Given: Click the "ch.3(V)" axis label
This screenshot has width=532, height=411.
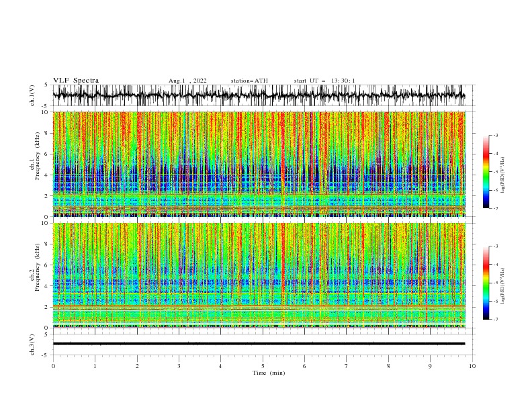Looking at the screenshot, I should pyautogui.click(x=32, y=345).
